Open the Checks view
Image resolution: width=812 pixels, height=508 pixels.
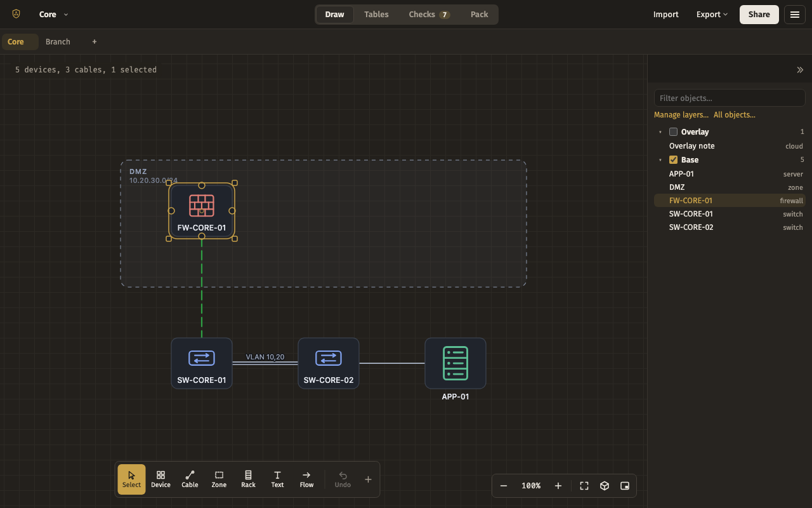[x=429, y=15]
